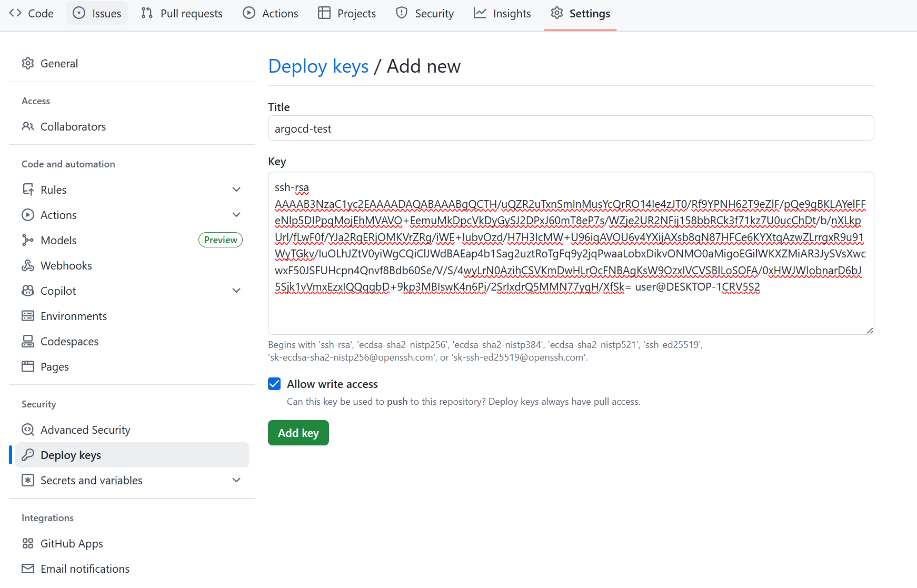Click the Advanced Security shield-search icon
Viewport: 917px width, 588px height.
pos(28,430)
